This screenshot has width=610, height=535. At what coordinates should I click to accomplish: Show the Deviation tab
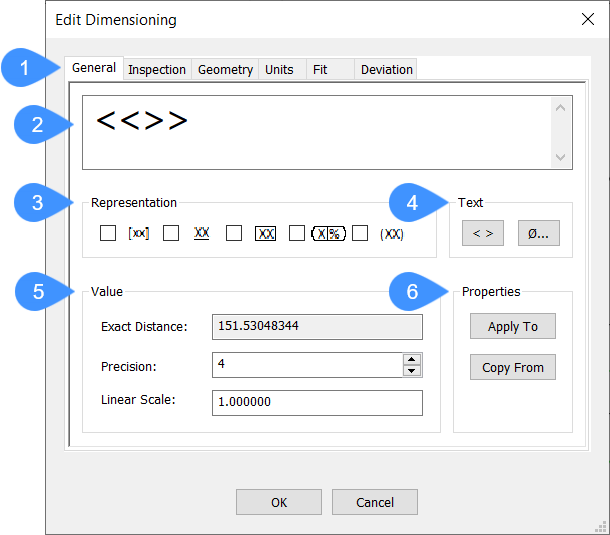pyautogui.click(x=387, y=69)
